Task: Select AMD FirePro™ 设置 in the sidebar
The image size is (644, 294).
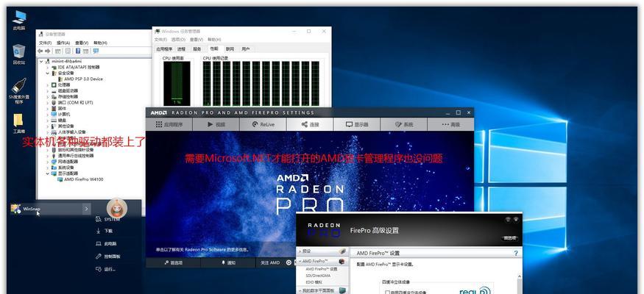Action: click(321, 269)
